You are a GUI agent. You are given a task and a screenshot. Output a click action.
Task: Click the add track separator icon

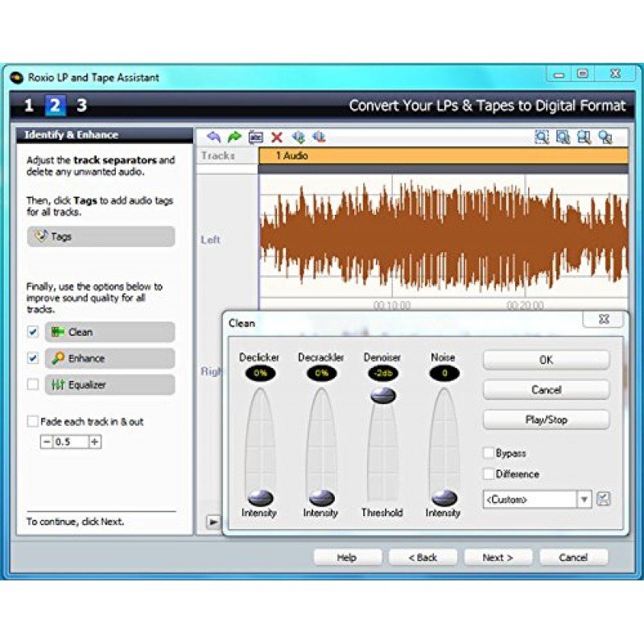tap(299, 137)
